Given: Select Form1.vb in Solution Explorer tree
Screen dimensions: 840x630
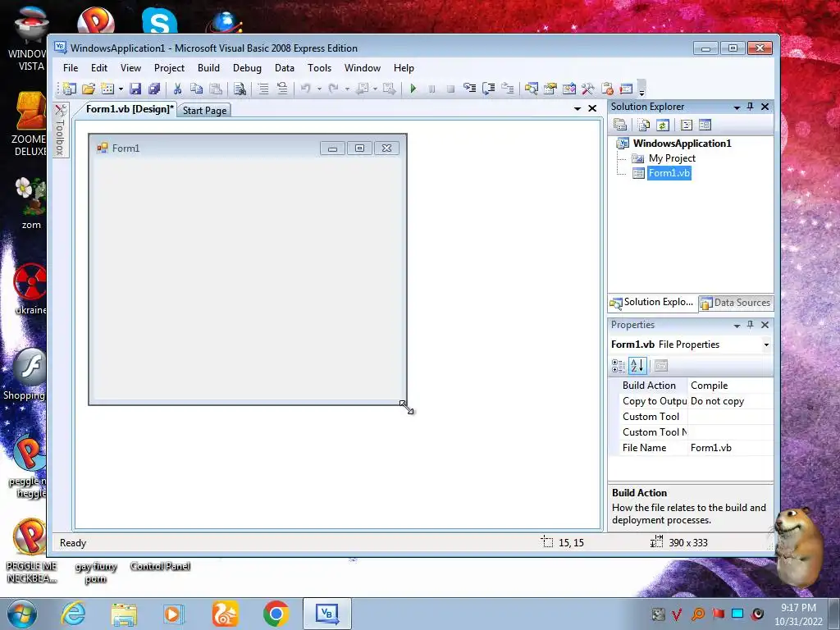Looking at the screenshot, I should pyautogui.click(x=669, y=173).
